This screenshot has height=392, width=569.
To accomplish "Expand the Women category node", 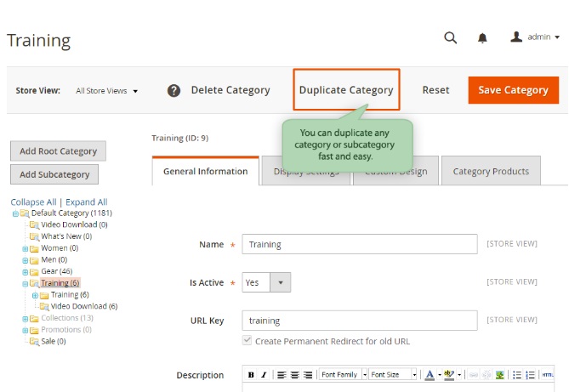I will [x=26, y=248].
